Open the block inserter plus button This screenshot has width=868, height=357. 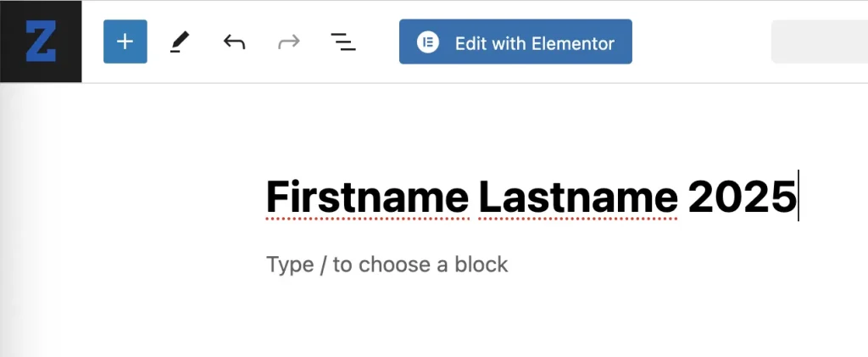[x=125, y=42]
